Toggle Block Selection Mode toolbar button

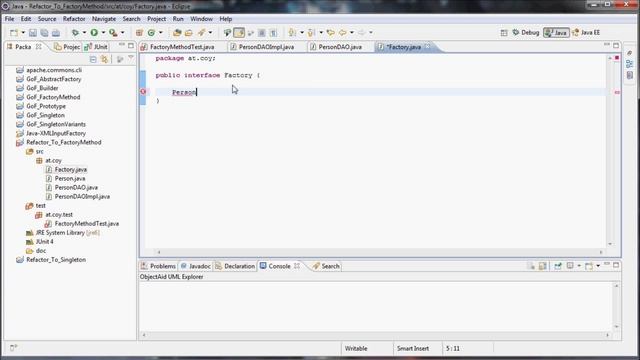[x=262, y=33]
